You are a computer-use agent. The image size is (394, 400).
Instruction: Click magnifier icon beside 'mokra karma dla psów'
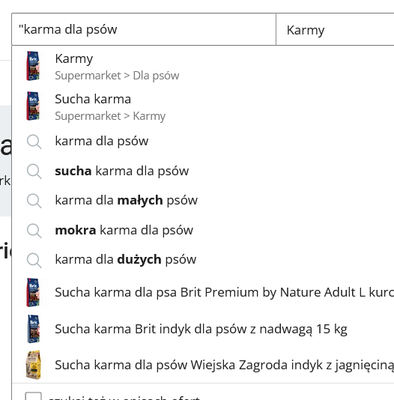pyautogui.click(x=34, y=231)
